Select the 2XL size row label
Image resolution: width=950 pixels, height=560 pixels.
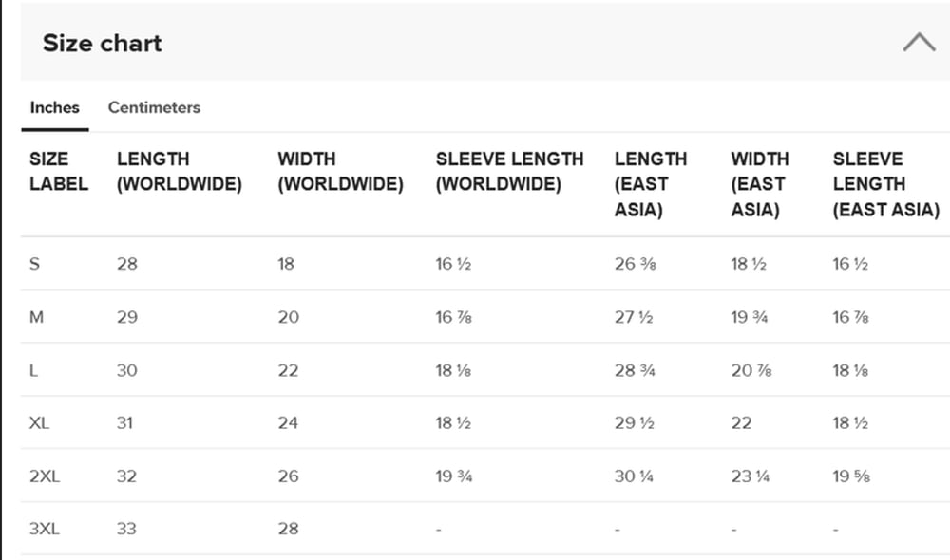click(x=45, y=476)
